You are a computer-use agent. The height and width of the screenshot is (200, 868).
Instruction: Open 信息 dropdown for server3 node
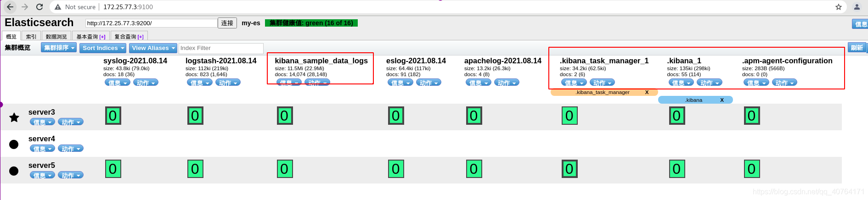43,122
